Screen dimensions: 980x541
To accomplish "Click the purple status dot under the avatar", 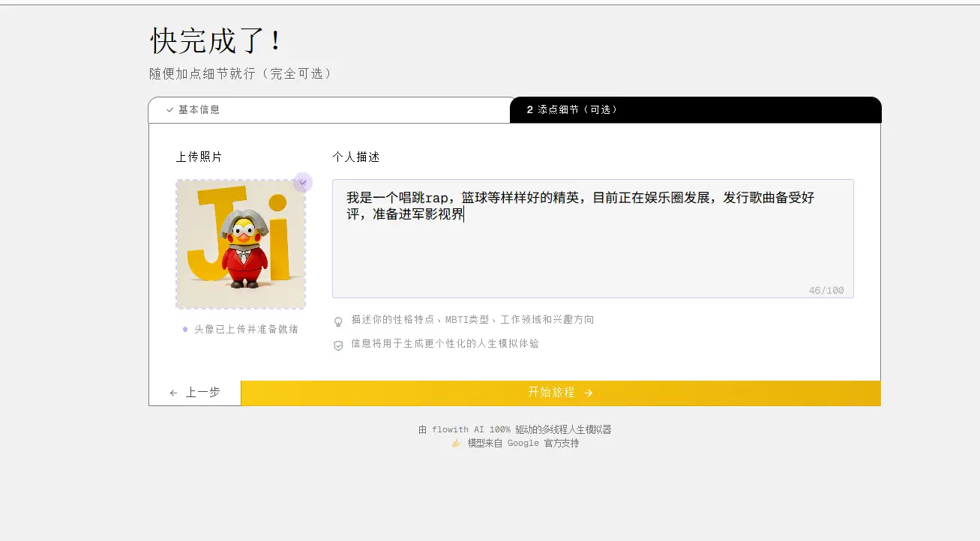I will pos(185,329).
